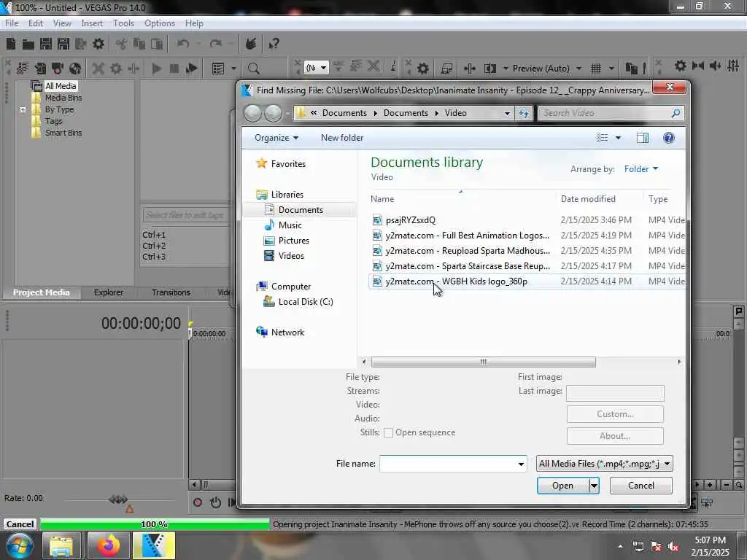Open Firefox from the Windows taskbar

pos(109,545)
